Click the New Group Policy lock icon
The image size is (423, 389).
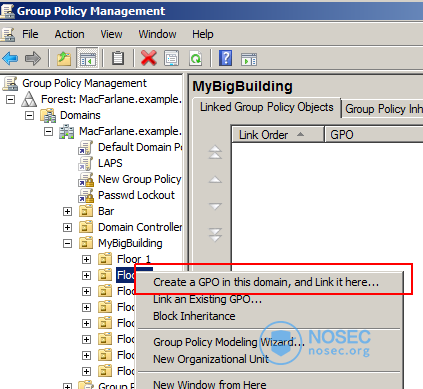86,179
